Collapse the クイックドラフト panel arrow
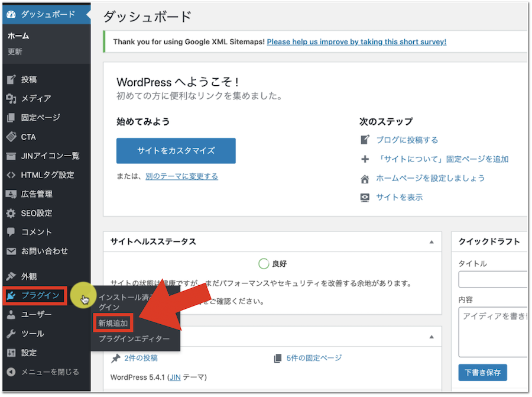Viewport: 532px width, 397px height. click(x=524, y=242)
